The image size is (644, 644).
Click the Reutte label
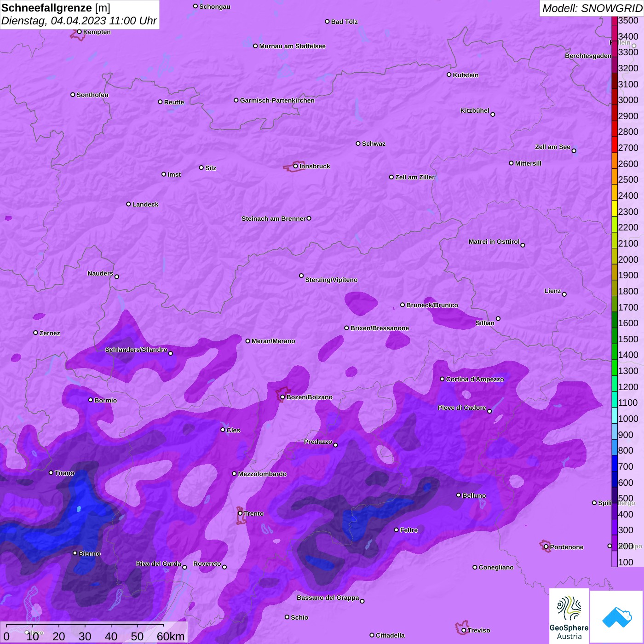click(174, 102)
